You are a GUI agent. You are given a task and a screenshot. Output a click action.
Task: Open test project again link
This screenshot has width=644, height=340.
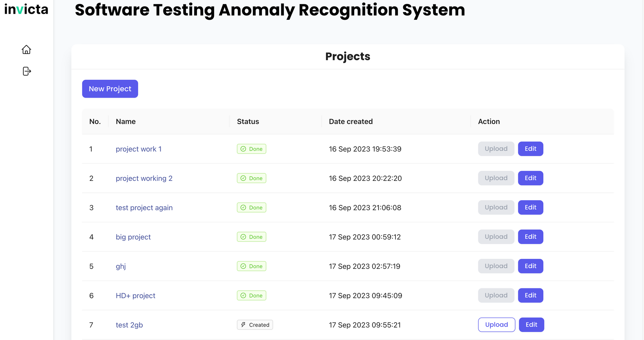tap(144, 208)
